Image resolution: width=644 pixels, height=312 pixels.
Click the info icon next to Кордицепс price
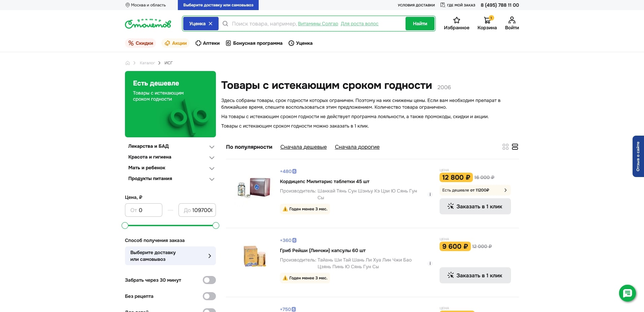click(430, 194)
